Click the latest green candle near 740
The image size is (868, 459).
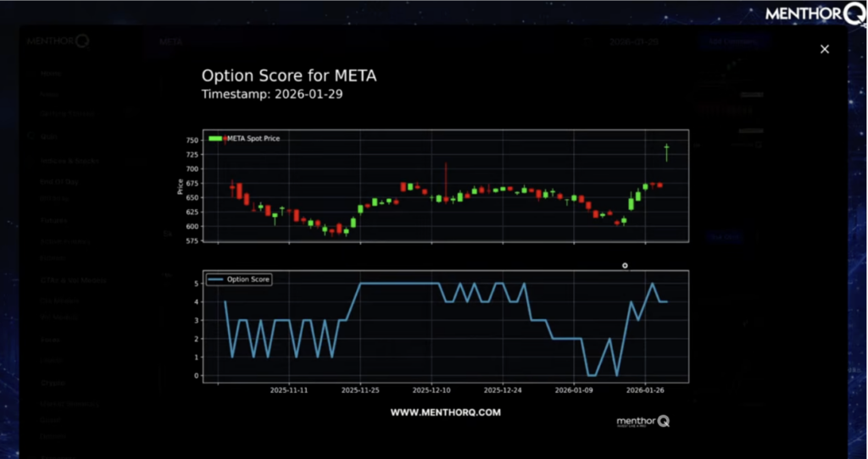[x=666, y=152]
